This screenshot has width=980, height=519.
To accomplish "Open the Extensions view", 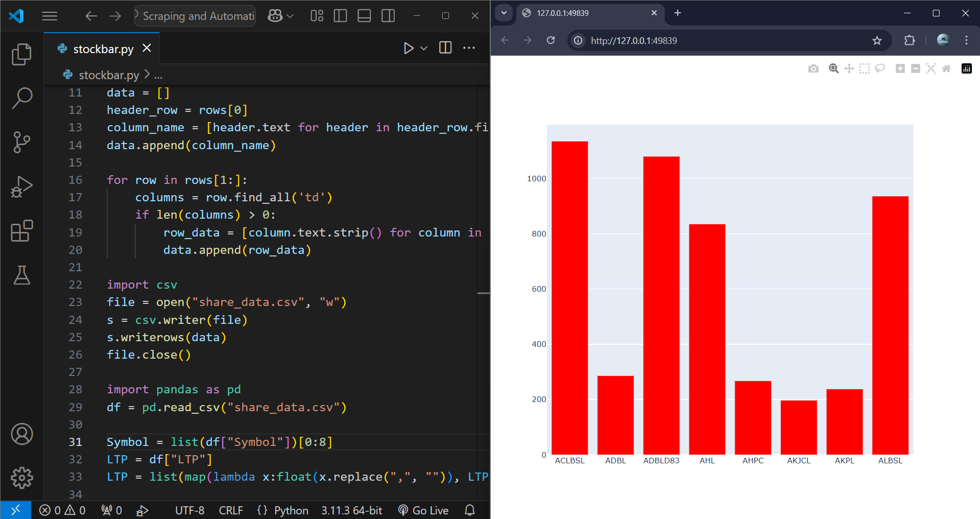I will (21, 231).
